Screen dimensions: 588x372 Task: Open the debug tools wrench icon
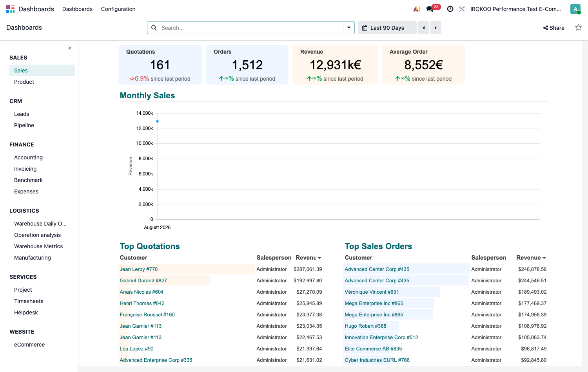[x=462, y=9]
